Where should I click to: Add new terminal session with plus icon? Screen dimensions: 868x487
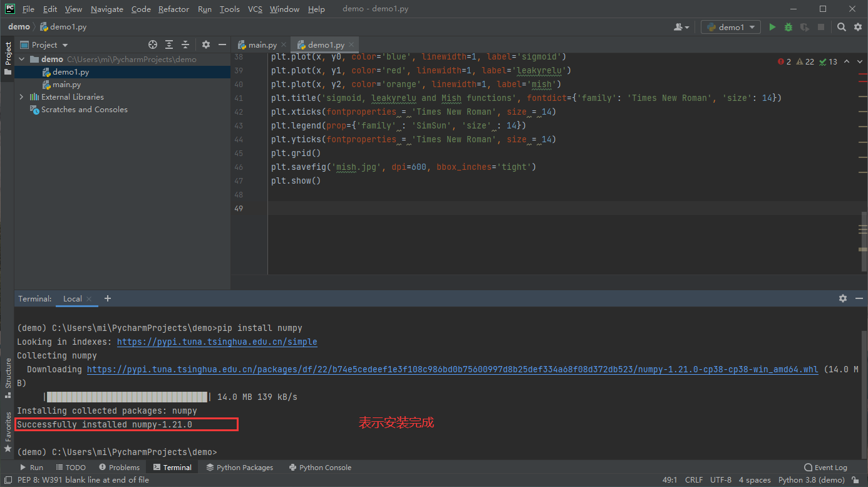coord(108,298)
